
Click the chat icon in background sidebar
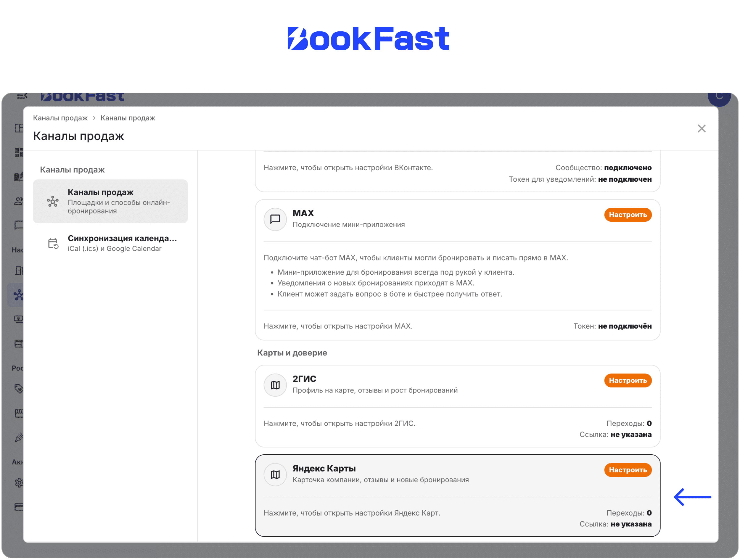point(19,225)
